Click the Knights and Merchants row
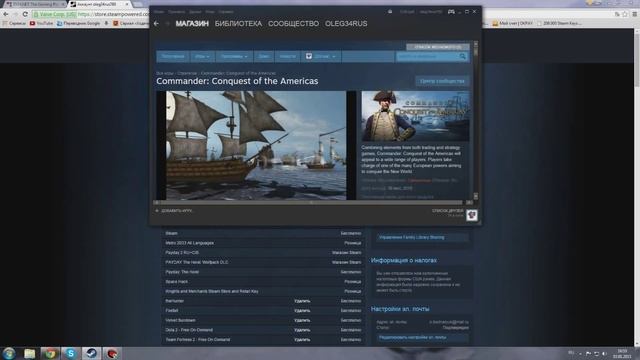The image size is (640, 360). [263, 291]
